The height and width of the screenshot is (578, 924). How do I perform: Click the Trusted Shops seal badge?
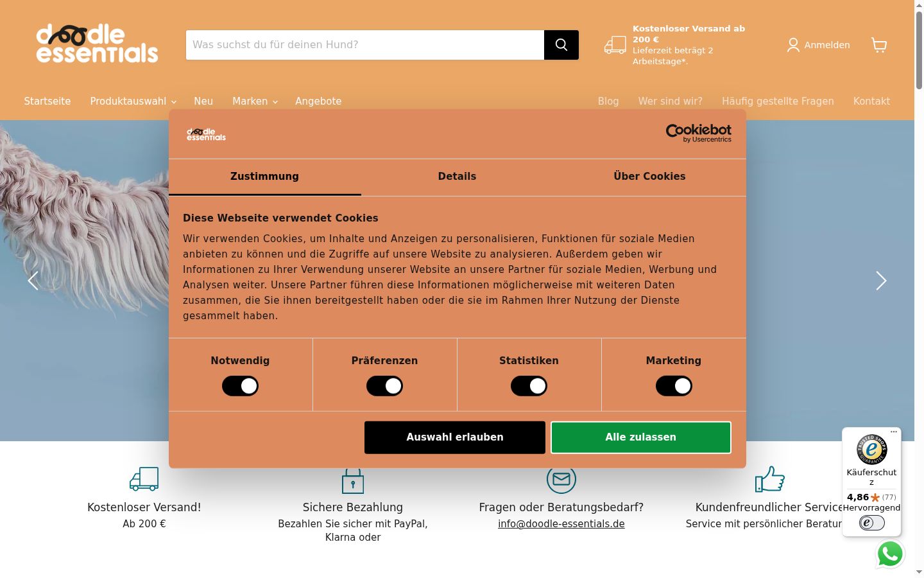[871, 450]
